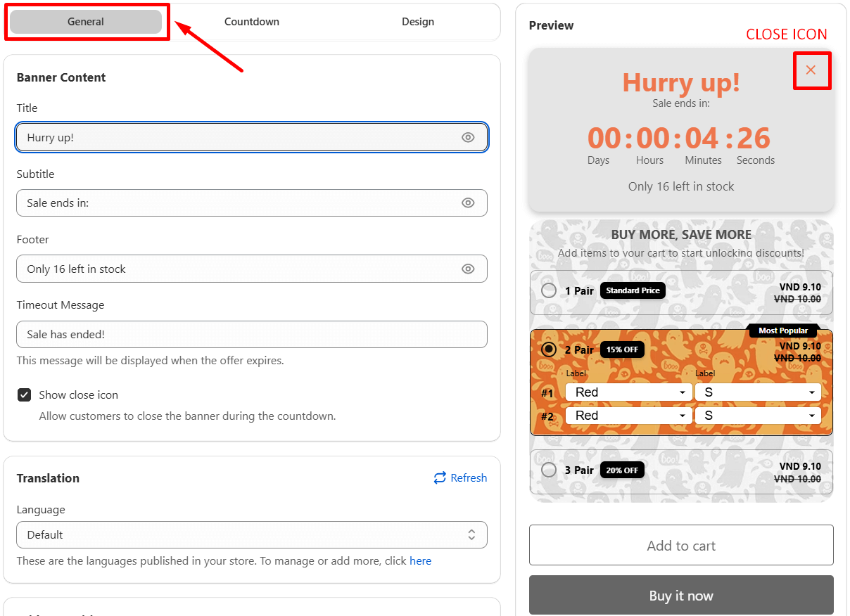The height and width of the screenshot is (616, 850).
Task: Open the Red color dropdown arrow for item #2
Action: (x=680, y=416)
